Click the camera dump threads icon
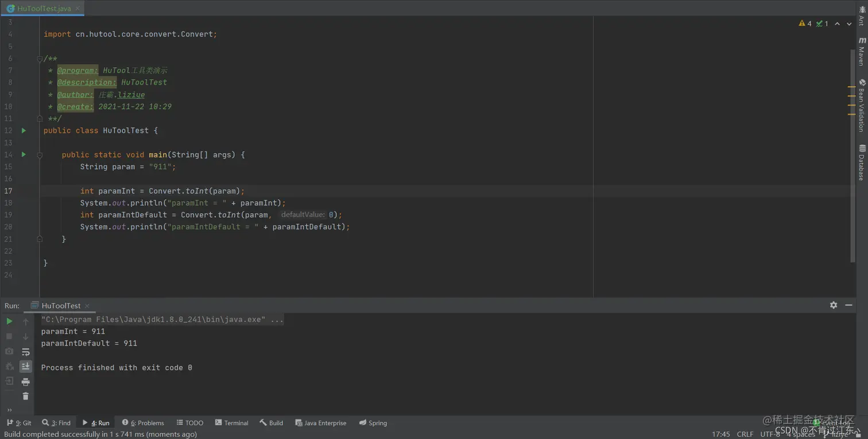Image resolution: width=868 pixels, height=439 pixels. tap(9, 351)
